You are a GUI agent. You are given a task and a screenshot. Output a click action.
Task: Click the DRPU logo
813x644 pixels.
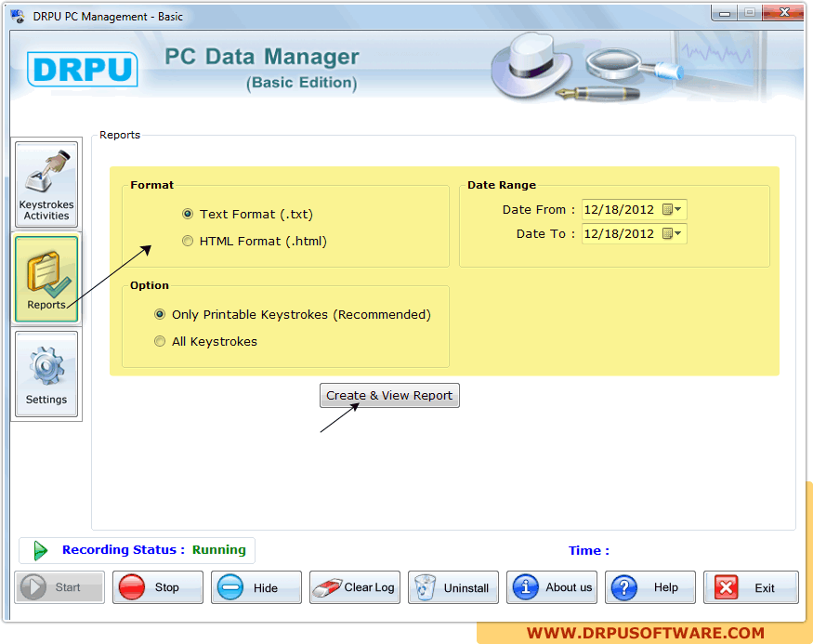[83, 69]
